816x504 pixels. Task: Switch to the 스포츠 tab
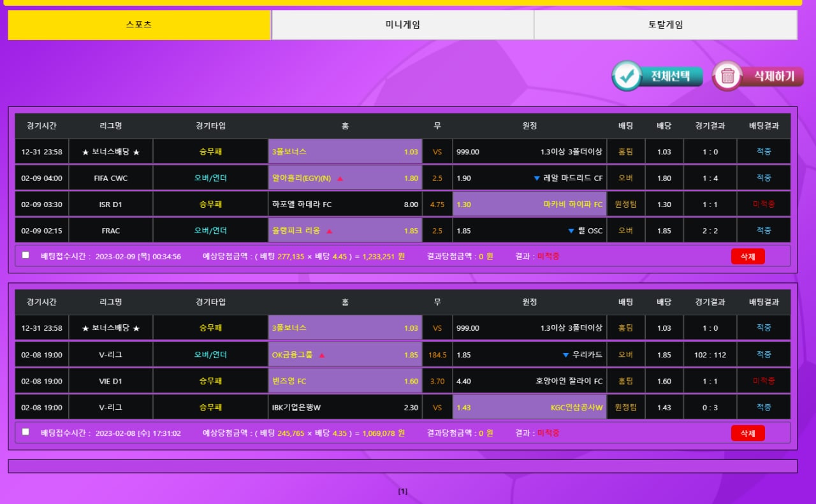(139, 25)
